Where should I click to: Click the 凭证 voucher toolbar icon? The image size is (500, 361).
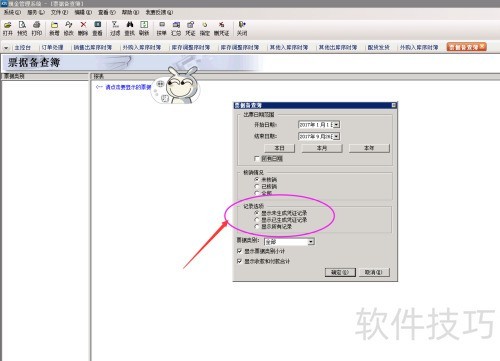(x=190, y=25)
